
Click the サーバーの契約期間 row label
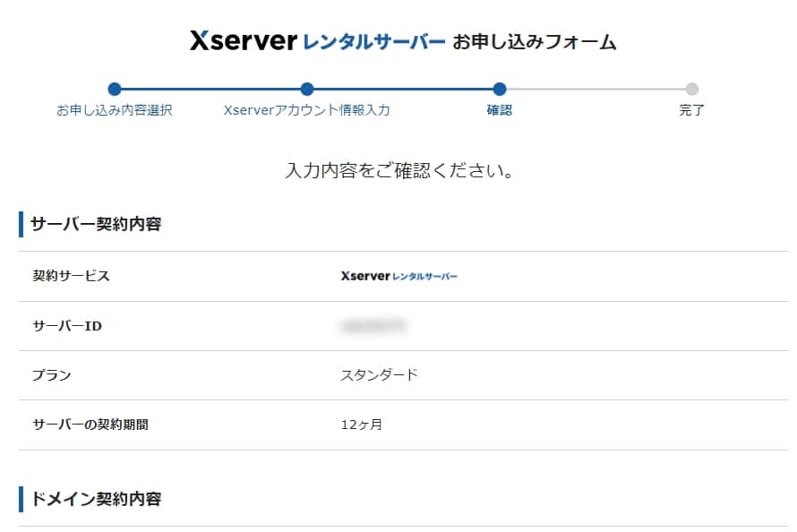(x=90, y=425)
